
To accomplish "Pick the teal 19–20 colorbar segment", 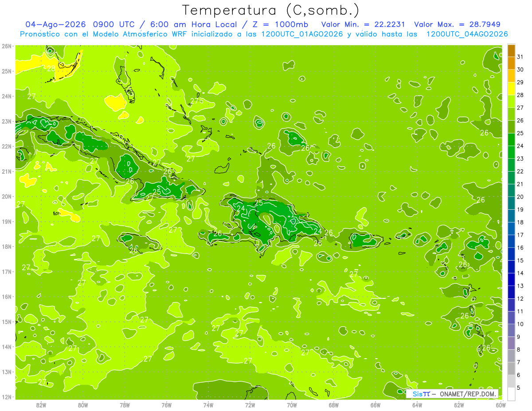I will (x=511, y=203).
